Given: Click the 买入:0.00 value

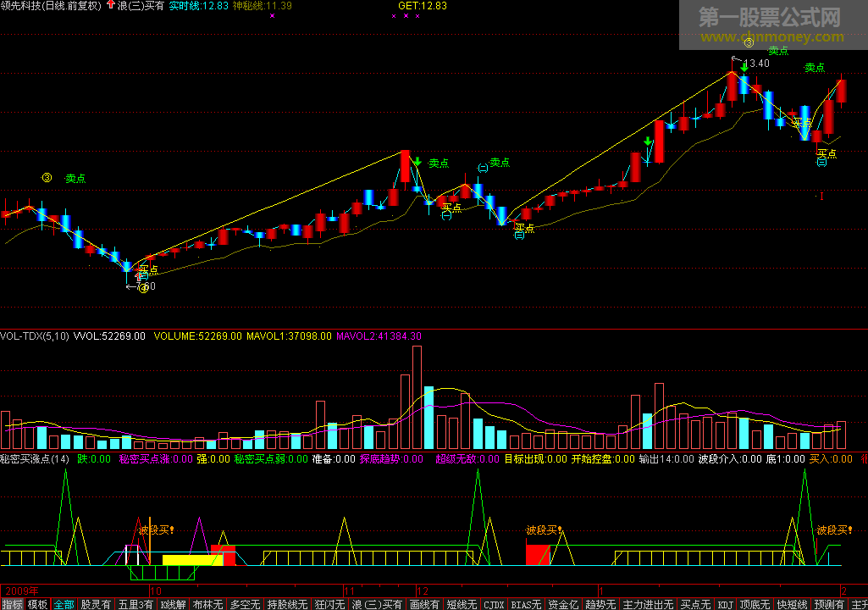Looking at the screenshot, I should 831,459.
